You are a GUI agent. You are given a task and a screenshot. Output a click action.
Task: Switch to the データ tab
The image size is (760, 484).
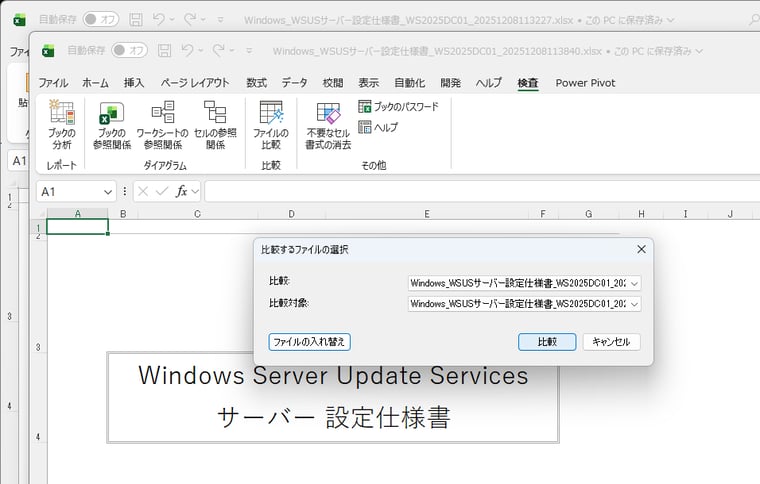(295, 83)
